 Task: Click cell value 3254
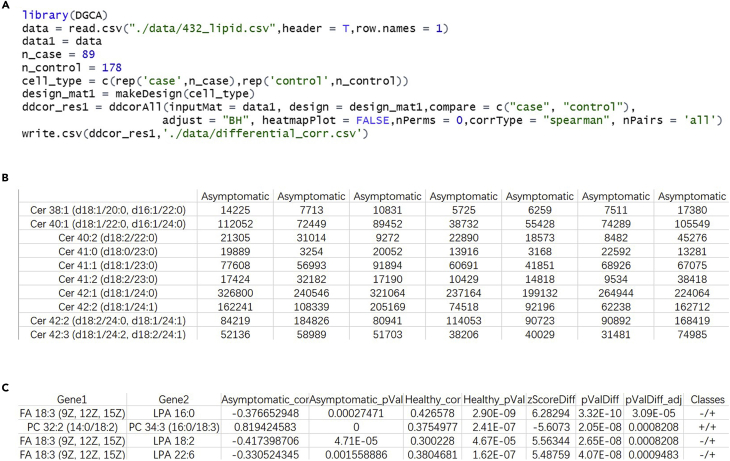point(311,251)
